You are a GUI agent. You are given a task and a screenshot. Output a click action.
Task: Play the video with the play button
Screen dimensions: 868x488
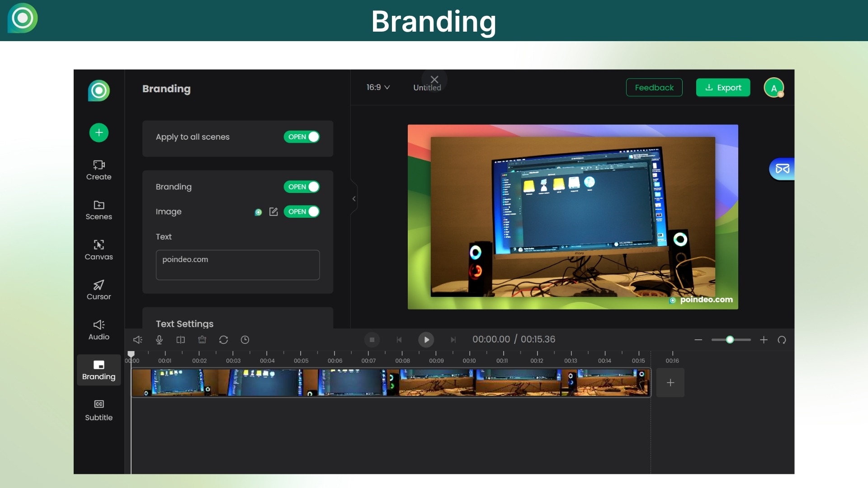pos(425,339)
